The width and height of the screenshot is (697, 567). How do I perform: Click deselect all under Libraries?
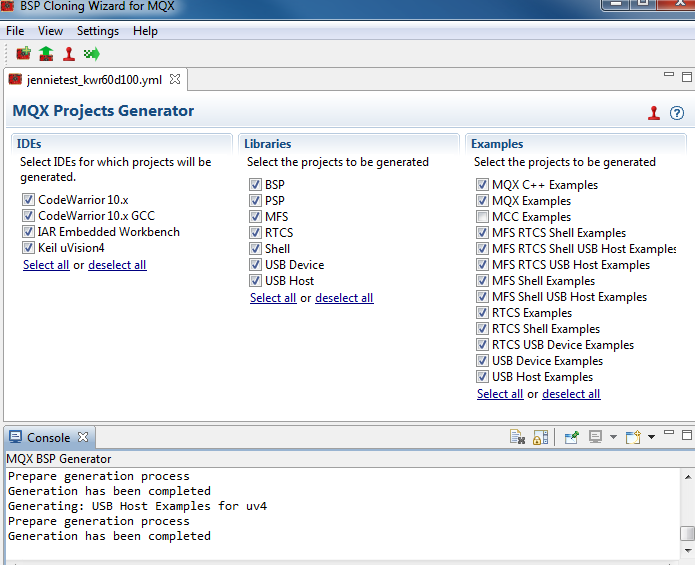click(x=344, y=298)
